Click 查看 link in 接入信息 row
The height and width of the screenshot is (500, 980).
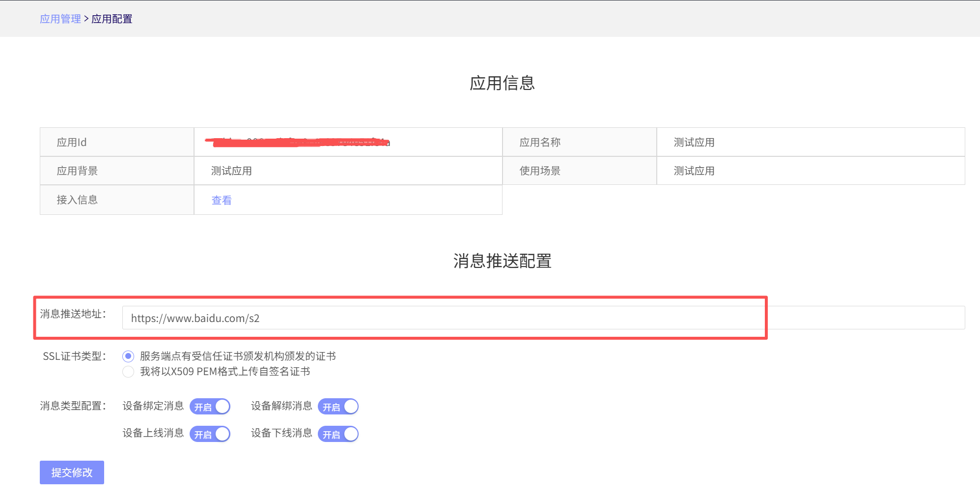point(221,200)
